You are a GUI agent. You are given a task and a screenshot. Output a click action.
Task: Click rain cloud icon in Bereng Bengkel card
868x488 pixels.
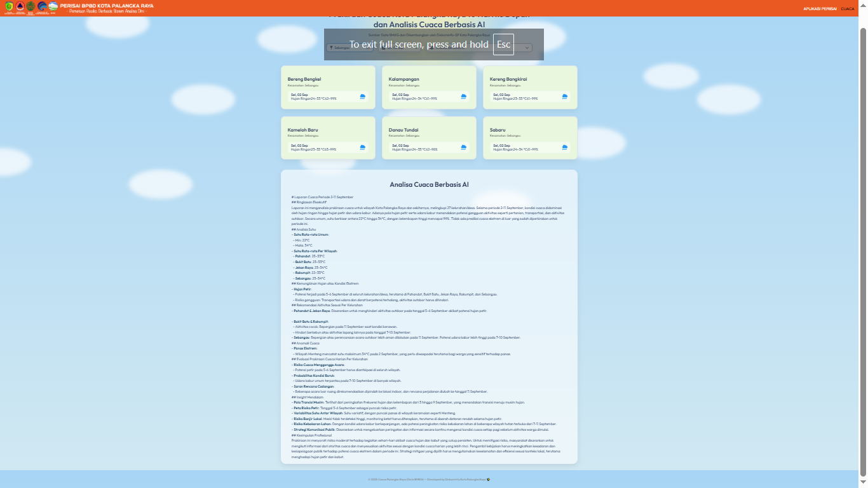pos(363,97)
